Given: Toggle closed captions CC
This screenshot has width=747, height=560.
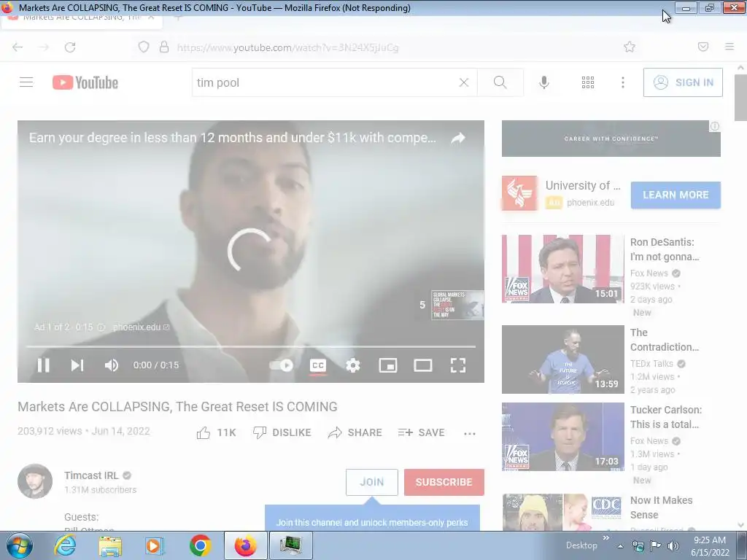Looking at the screenshot, I should (318, 366).
